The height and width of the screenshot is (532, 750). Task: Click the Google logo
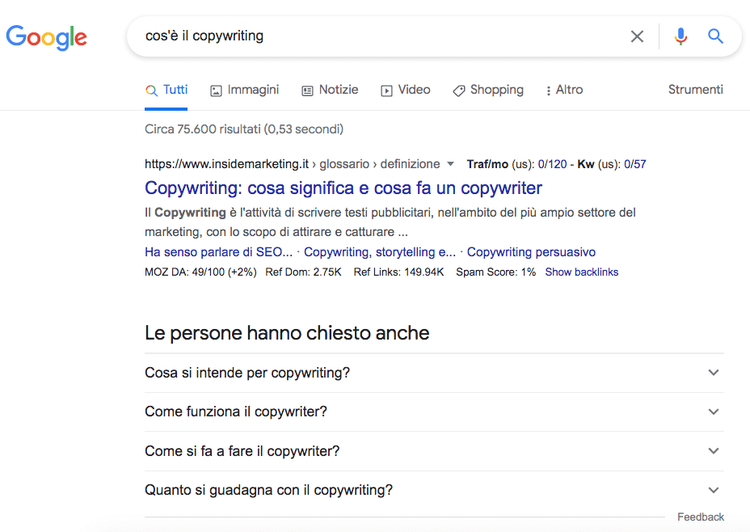coord(46,37)
